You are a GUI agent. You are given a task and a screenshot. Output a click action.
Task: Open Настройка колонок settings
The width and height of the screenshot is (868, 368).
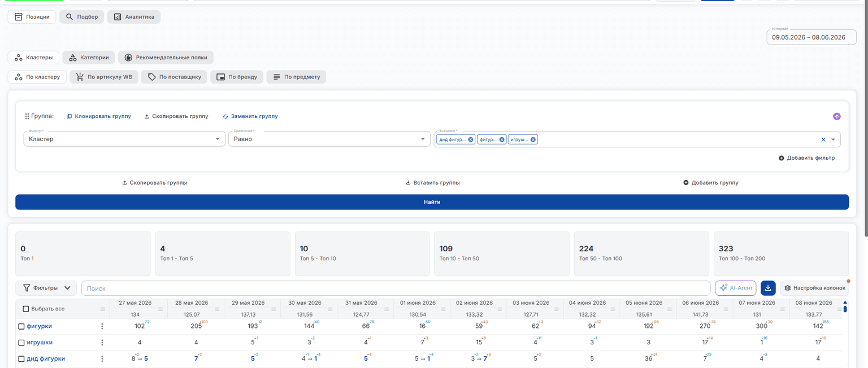point(814,288)
